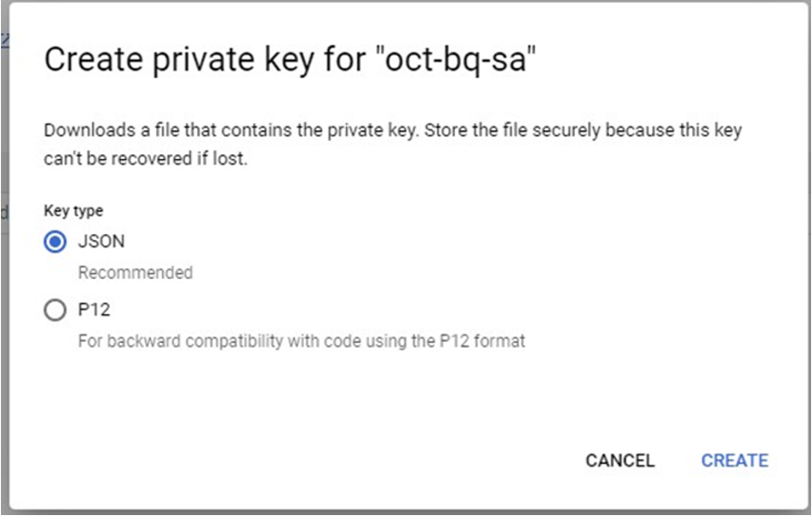
Task: Click the "can't be recovered if lost" text
Action: (145, 158)
